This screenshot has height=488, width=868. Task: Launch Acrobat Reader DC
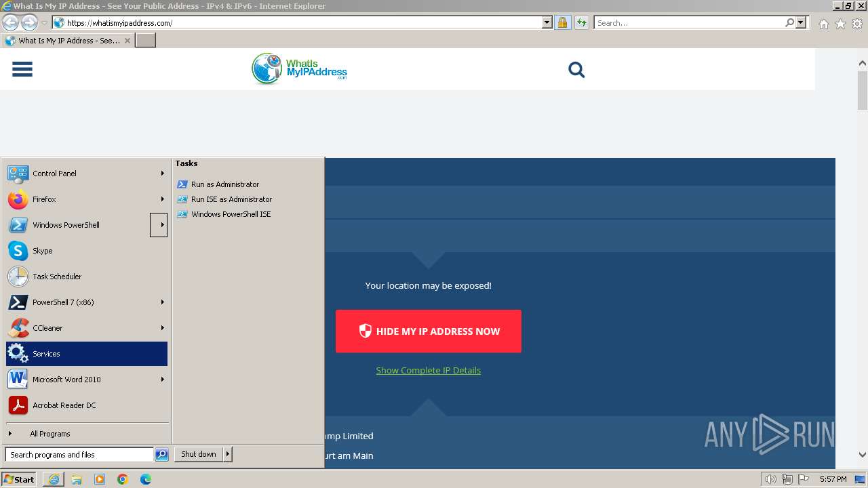[87, 405]
